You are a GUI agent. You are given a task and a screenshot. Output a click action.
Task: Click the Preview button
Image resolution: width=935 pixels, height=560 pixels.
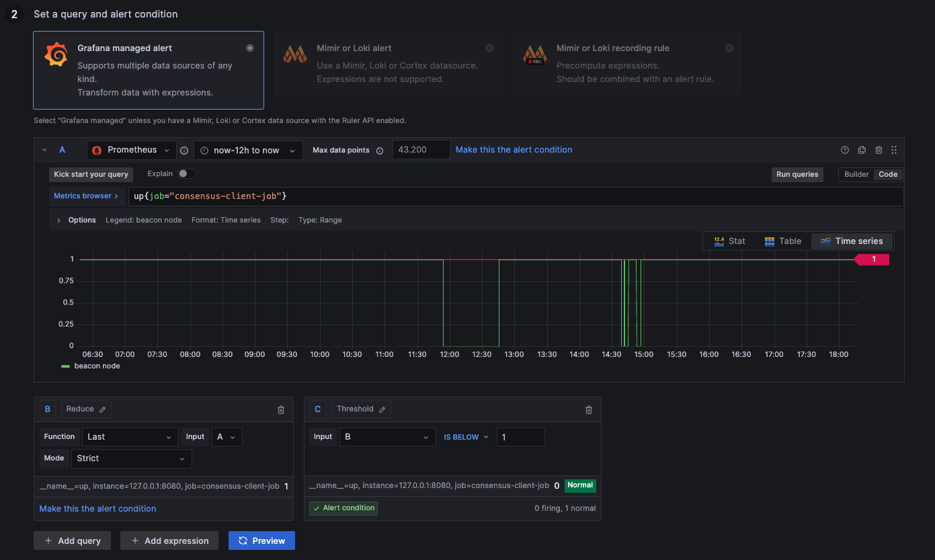(x=261, y=541)
